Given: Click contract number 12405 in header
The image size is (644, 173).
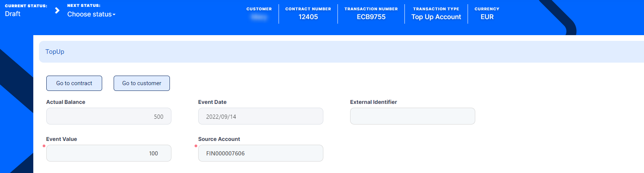Looking at the screenshot, I should point(308,17).
